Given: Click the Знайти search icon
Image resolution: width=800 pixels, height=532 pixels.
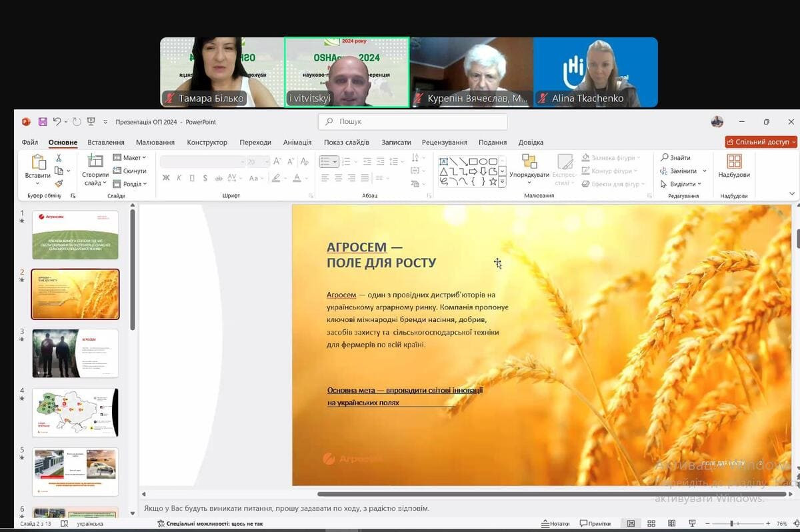Looking at the screenshot, I should click(x=675, y=158).
